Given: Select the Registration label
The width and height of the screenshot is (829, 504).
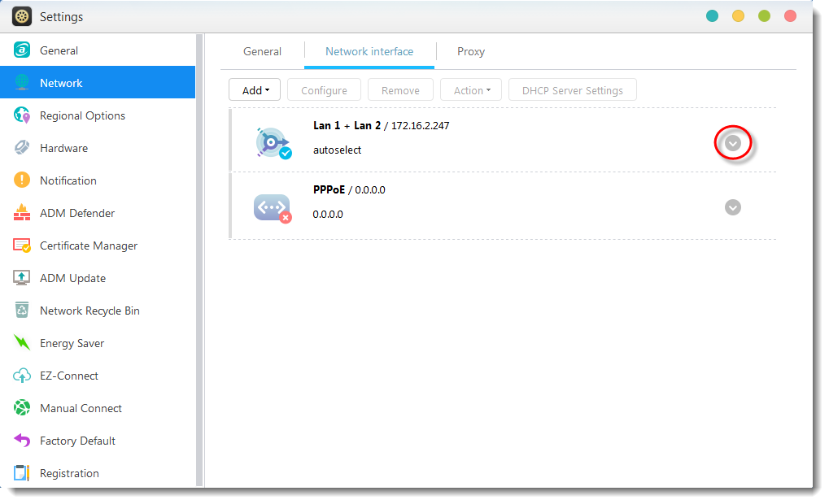Looking at the screenshot, I should click(69, 473).
